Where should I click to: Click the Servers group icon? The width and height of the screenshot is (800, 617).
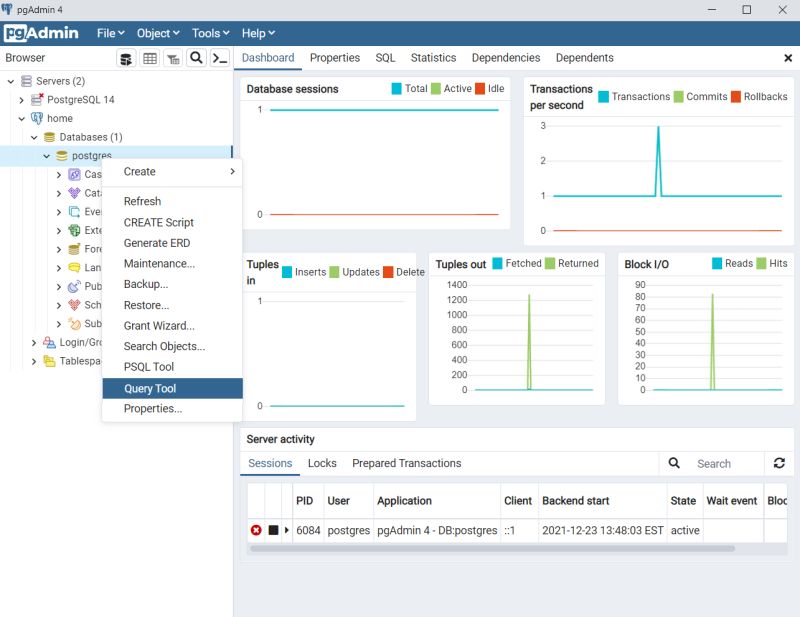pyautogui.click(x=26, y=81)
